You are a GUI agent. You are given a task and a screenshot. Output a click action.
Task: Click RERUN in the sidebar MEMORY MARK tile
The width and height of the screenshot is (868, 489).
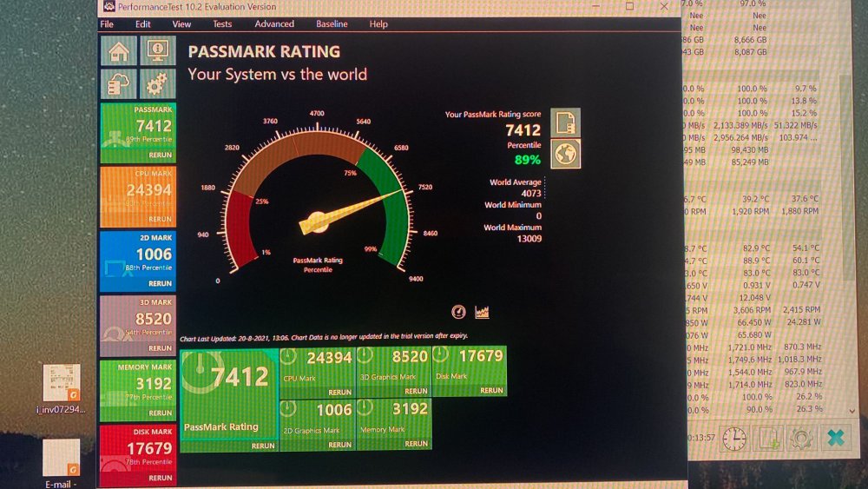click(x=160, y=413)
